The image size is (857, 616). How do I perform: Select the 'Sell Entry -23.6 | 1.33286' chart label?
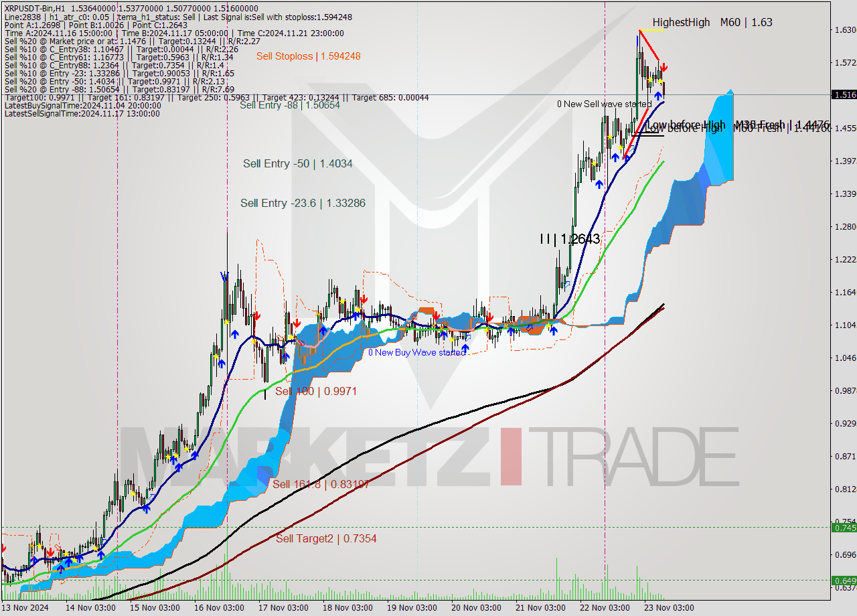[x=303, y=203]
